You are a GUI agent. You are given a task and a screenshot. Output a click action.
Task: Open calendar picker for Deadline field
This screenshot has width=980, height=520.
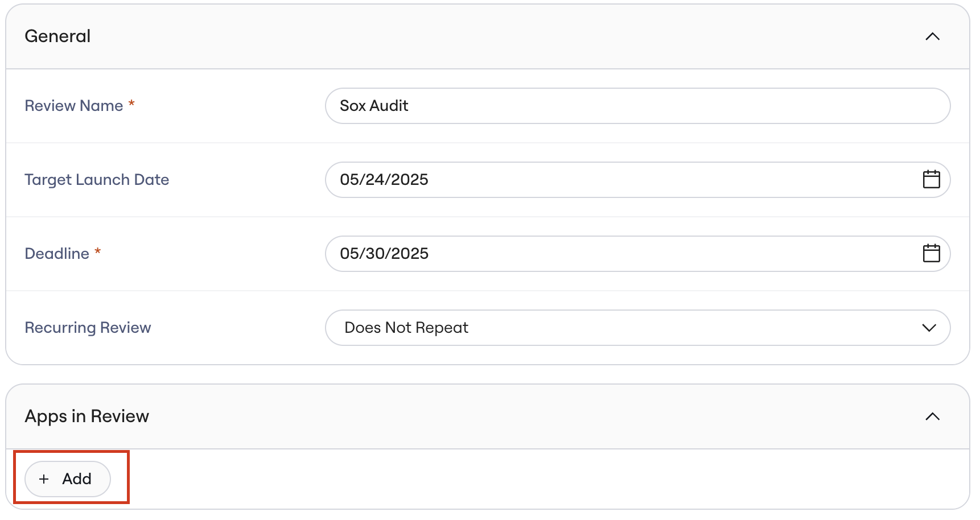coord(931,254)
